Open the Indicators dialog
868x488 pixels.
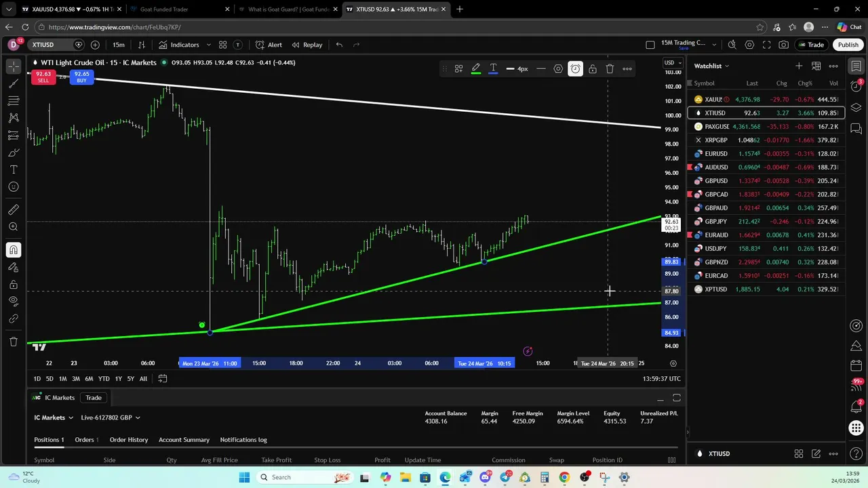[179, 45]
